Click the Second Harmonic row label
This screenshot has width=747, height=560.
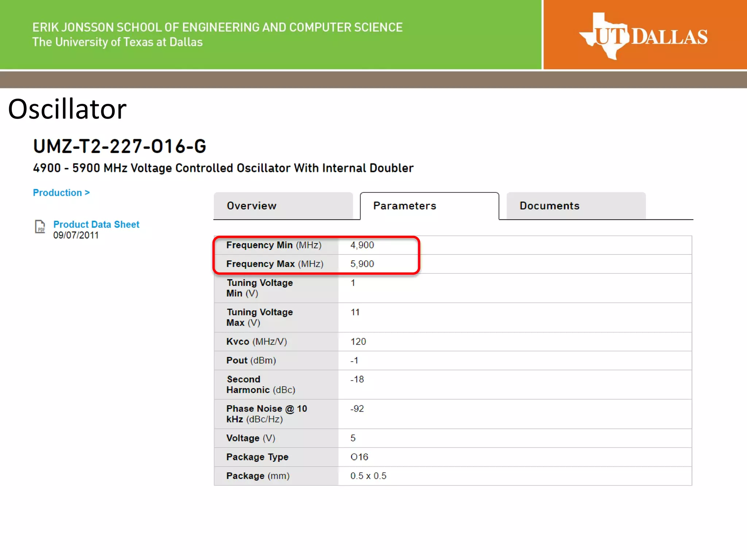(x=260, y=384)
